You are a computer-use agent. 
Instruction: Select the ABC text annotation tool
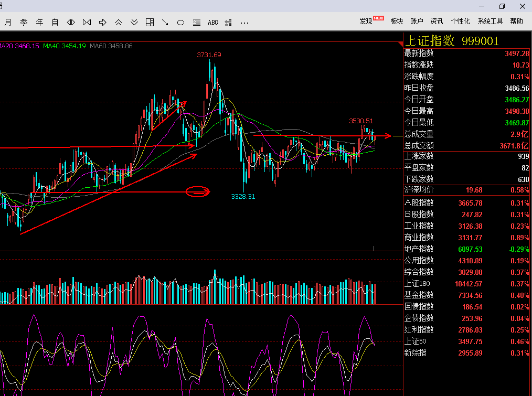click(212, 23)
